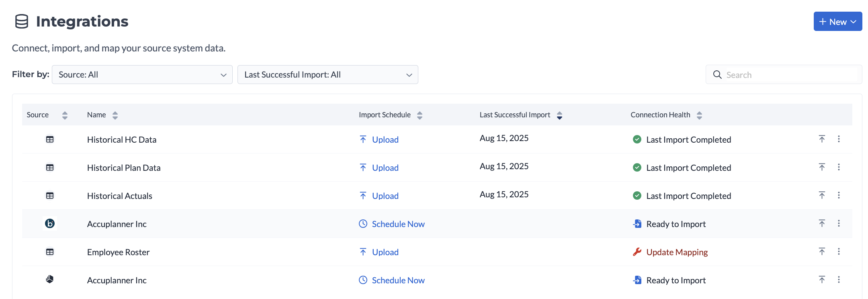This screenshot has height=299, width=868.
Task: Click the red wrench Update Mapping icon
Action: [x=637, y=252]
